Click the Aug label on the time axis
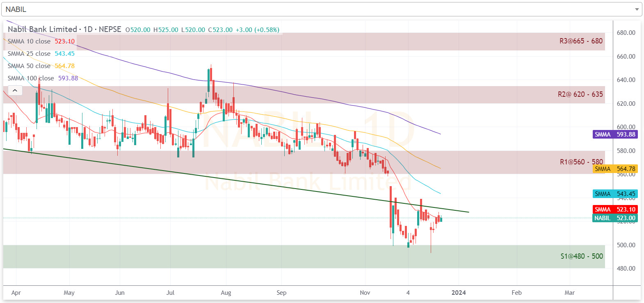 click(226, 293)
